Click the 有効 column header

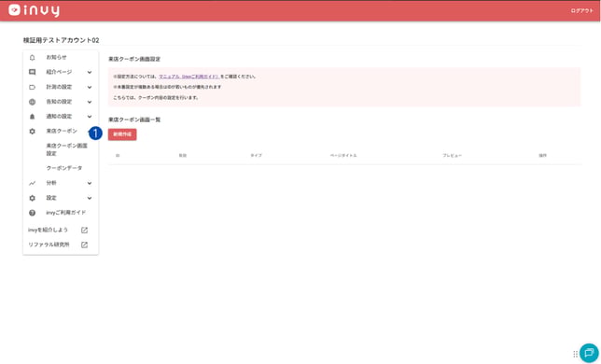183,156
